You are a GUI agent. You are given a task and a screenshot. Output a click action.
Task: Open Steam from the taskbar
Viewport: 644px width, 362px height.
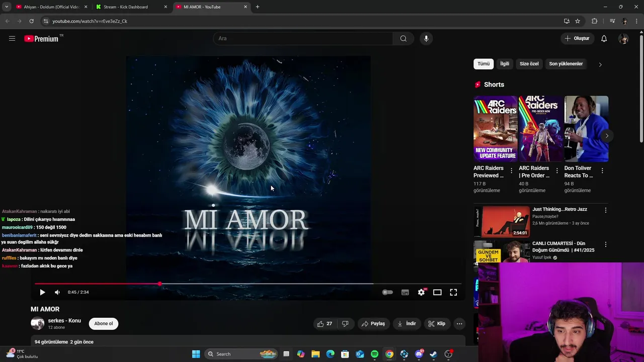click(433, 354)
